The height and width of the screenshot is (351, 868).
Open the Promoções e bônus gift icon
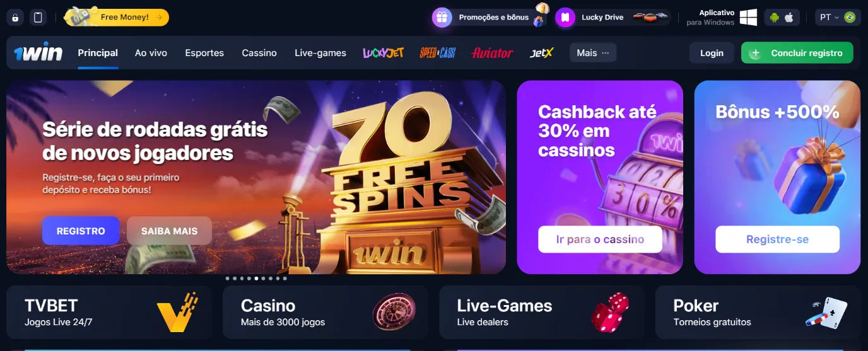[442, 18]
